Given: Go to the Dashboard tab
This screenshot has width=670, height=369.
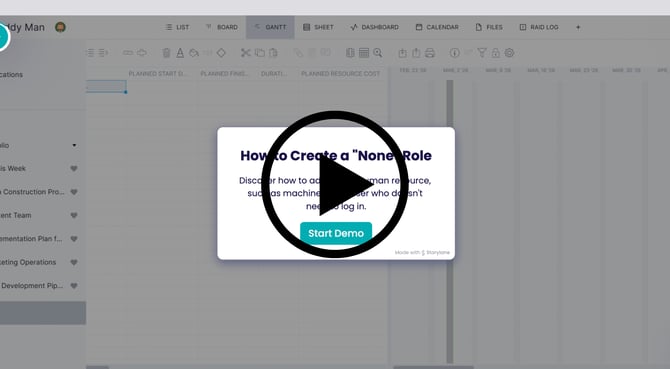Looking at the screenshot, I should click(x=374, y=27).
